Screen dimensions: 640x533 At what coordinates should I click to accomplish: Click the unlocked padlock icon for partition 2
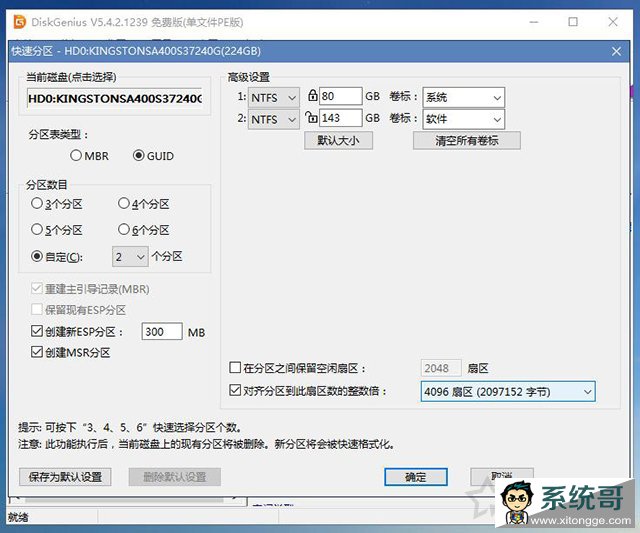click(311, 118)
